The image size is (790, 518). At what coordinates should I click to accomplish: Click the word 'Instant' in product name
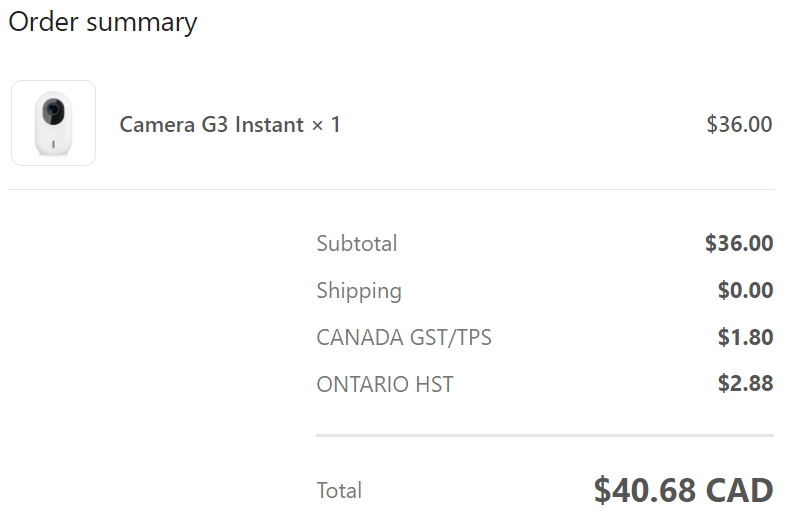point(270,124)
